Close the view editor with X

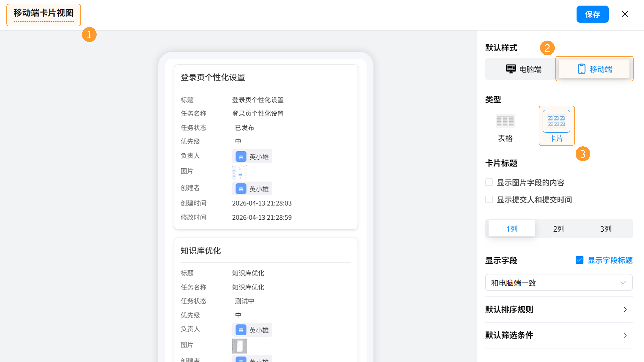[625, 14]
